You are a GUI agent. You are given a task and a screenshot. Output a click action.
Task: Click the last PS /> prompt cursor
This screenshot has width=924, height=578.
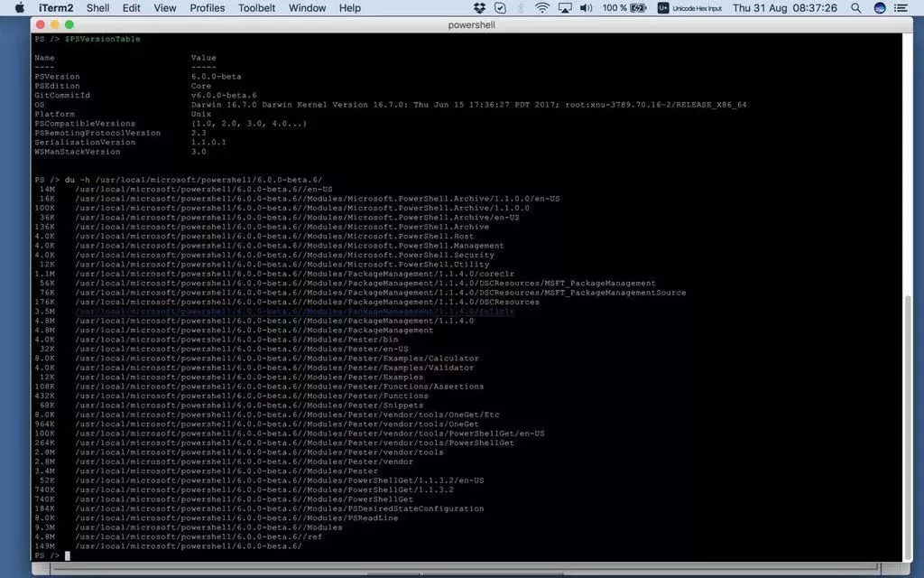coord(67,555)
